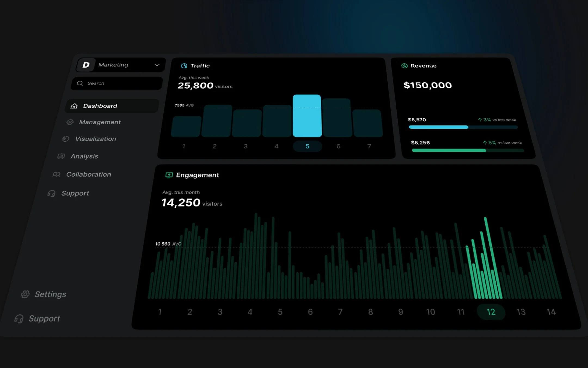The height and width of the screenshot is (368, 588).
Task: Click the Traffic panel icon
Action: click(184, 66)
